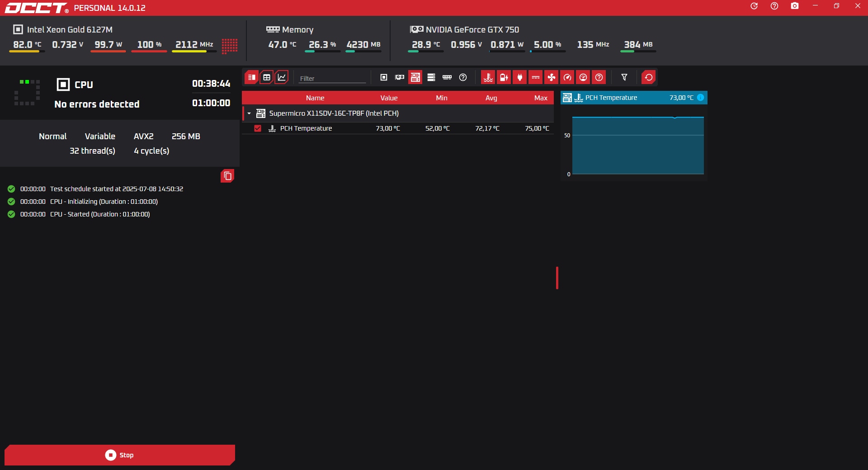Collapse the Supermicro X11SDV-16C-TP8F group
868x470 pixels.
[x=249, y=113]
